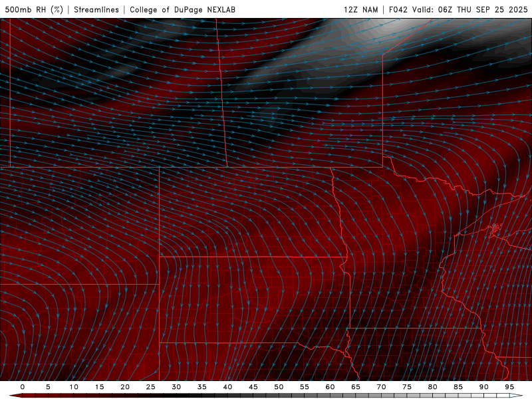The height and width of the screenshot is (399, 532).
Task: Click the colorbar label "15"
Action: pos(99,387)
